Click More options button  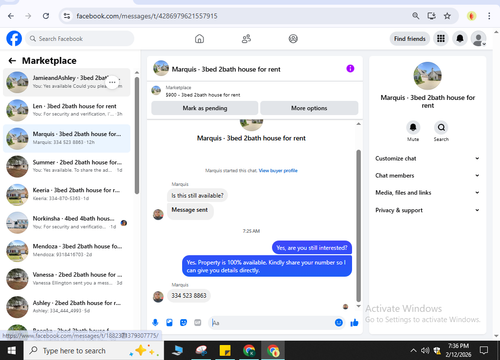point(309,108)
